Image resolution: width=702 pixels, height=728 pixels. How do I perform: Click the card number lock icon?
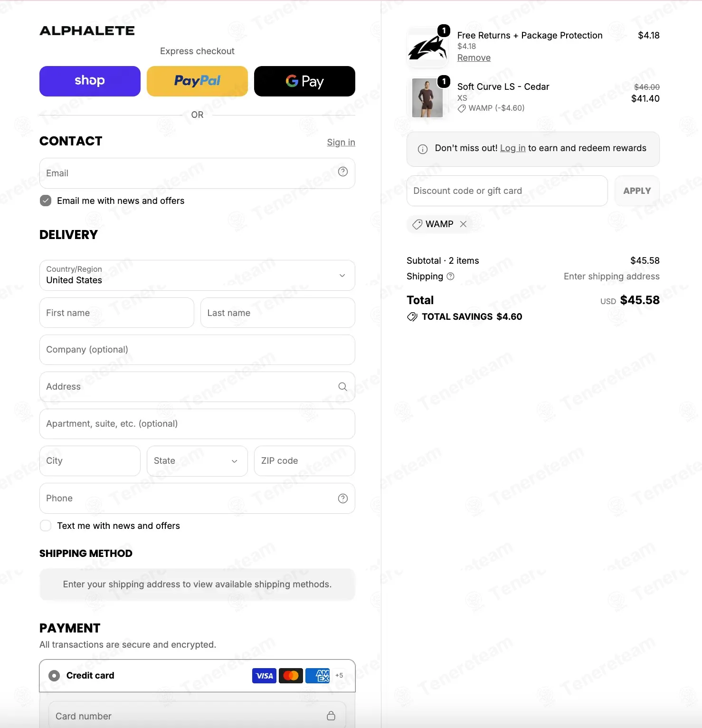(331, 716)
